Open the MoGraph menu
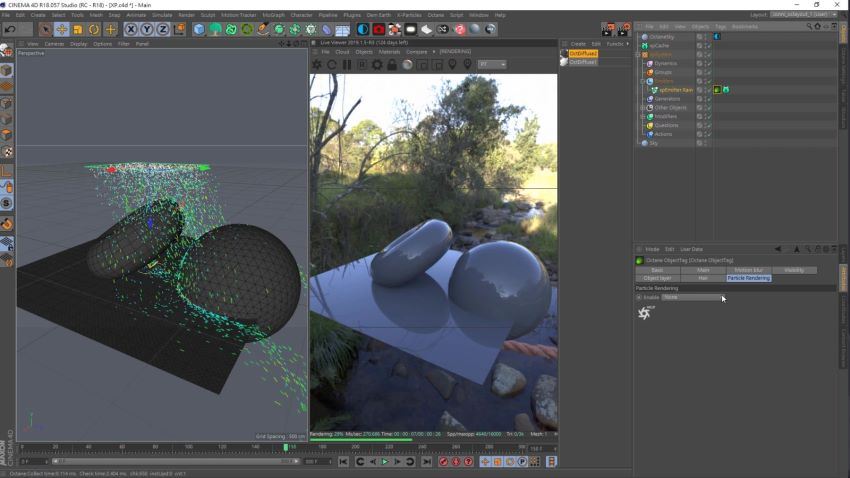 pos(273,15)
